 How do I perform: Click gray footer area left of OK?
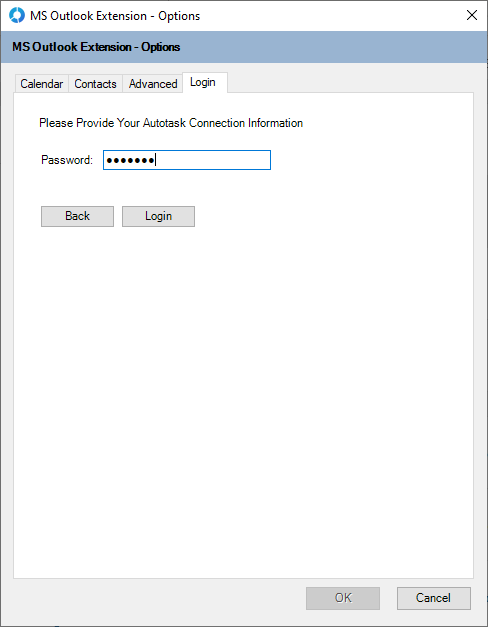(x=160, y=598)
